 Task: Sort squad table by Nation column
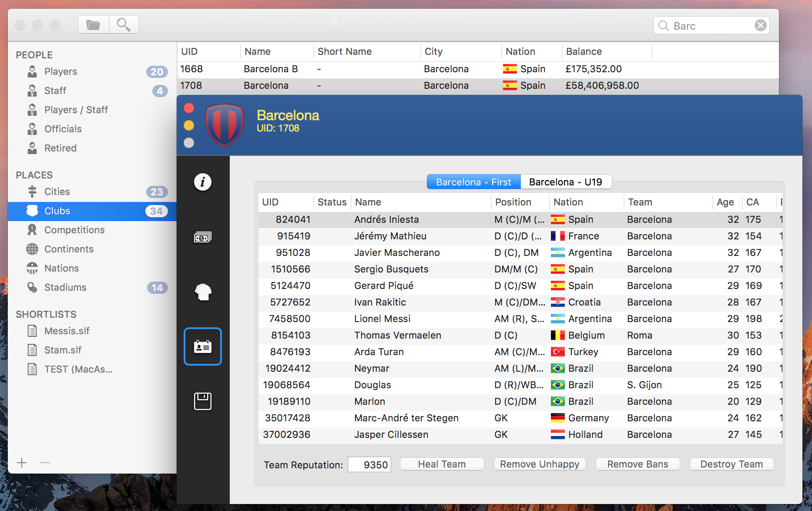587,202
